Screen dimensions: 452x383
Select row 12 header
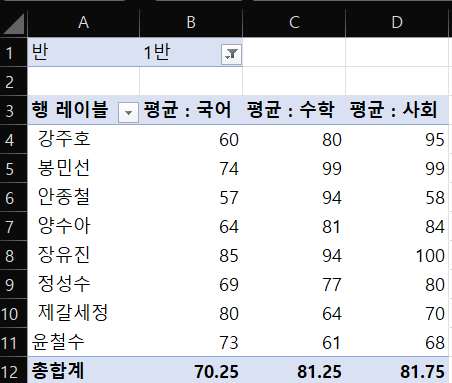[x=13, y=371]
